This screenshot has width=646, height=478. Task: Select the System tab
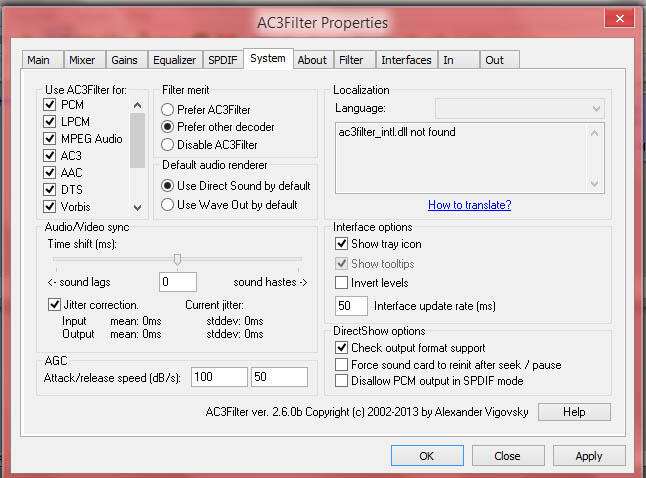[268, 59]
